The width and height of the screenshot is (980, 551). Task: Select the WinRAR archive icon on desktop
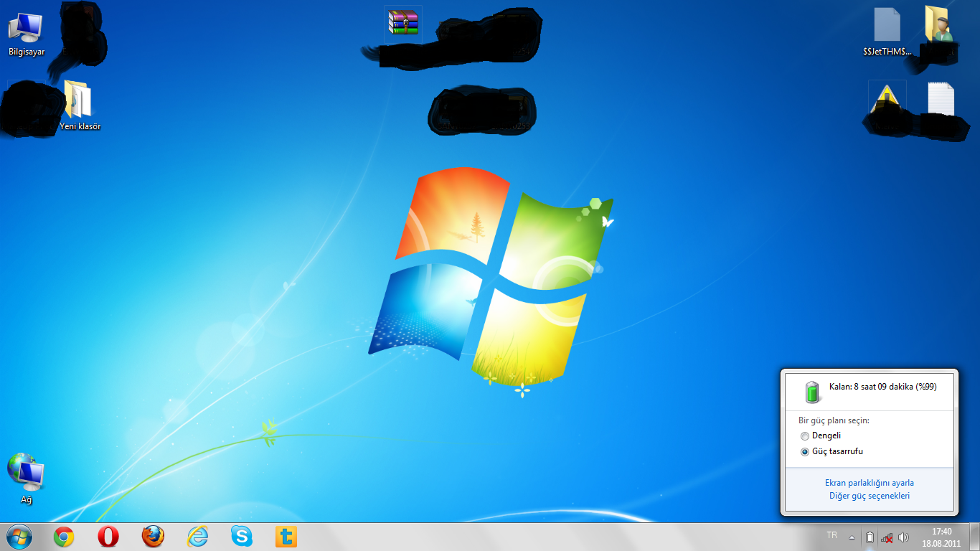pyautogui.click(x=403, y=22)
